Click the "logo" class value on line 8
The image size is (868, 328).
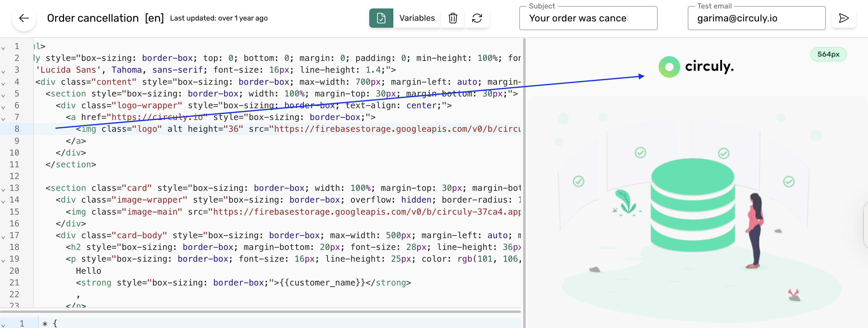[x=147, y=129]
